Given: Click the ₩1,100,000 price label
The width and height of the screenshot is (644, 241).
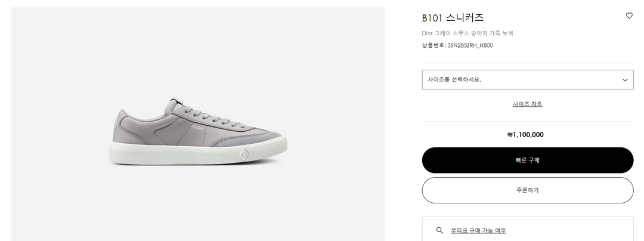Looking at the screenshot, I should 525,135.
